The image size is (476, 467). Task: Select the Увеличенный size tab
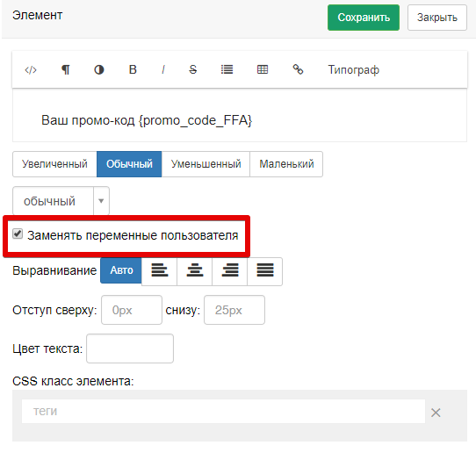54,164
